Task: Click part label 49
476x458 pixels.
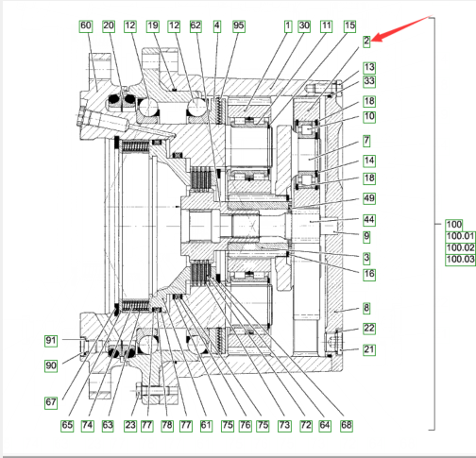Action: point(369,198)
